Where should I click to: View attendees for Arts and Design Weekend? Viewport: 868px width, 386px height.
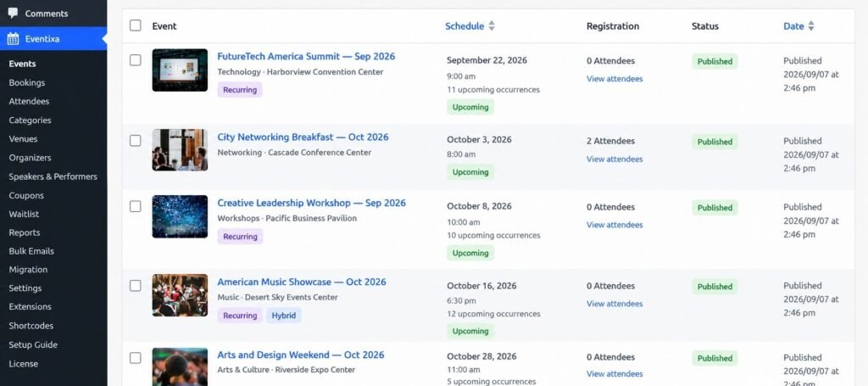click(x=615, y=374)
